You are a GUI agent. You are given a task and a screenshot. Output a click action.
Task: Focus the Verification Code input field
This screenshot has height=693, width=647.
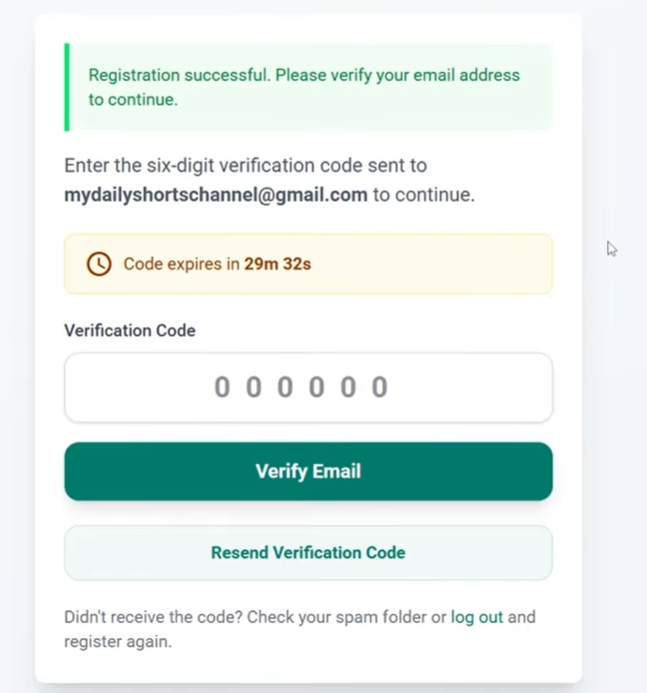click(308, 387)
